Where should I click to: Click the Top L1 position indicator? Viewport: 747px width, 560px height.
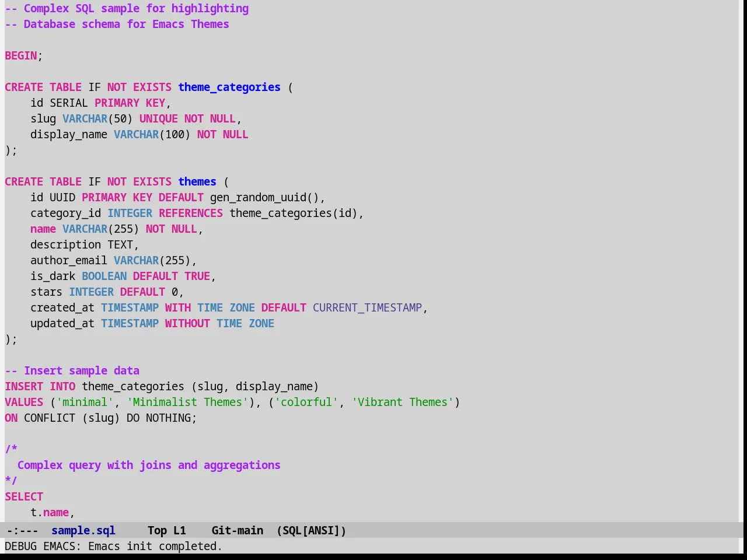[x=167, y=530]
